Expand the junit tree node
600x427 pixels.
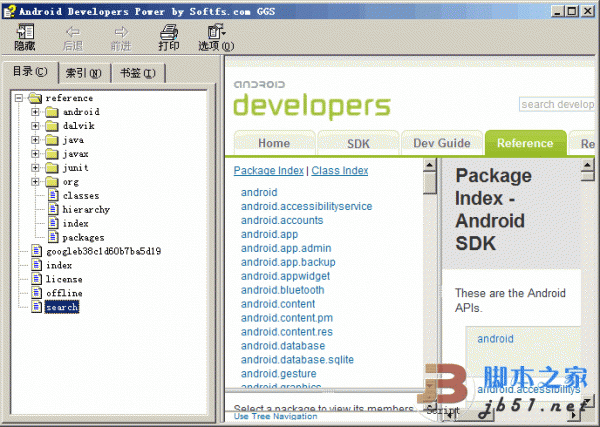point(35,168)
